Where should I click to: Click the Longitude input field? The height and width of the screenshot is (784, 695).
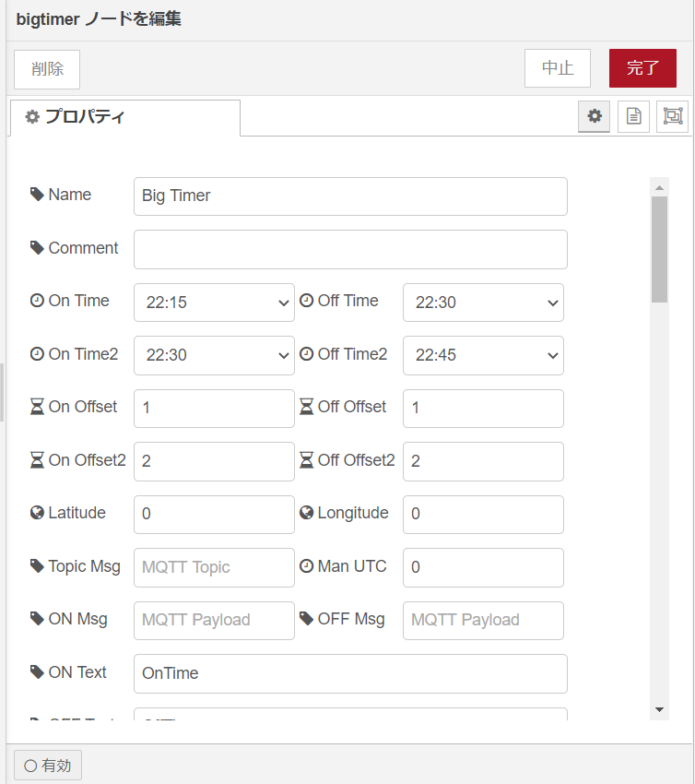coord(483,515)
